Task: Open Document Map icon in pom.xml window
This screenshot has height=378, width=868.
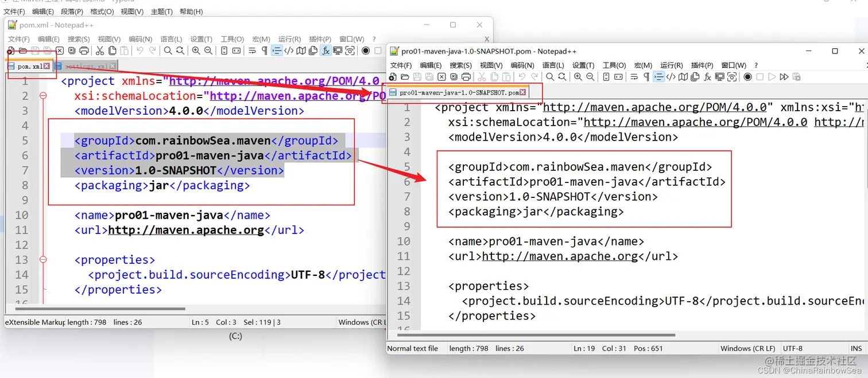Action: coord(301,51)
